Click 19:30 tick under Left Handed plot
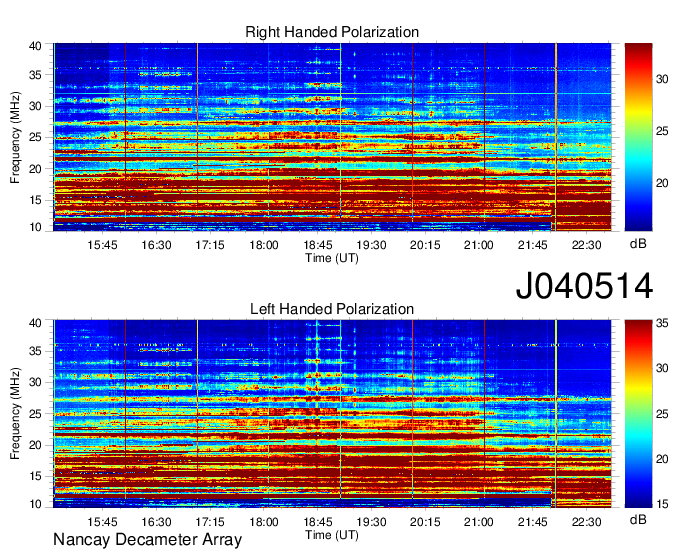Image resolution: width=680 pixels, height=552 pixels. (371, 522)
